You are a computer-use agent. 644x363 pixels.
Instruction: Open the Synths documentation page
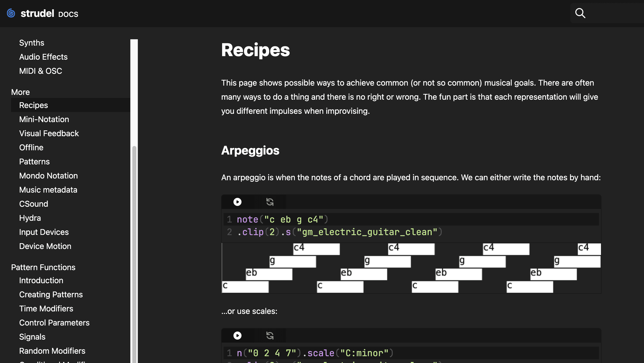(x=32, y=43)
